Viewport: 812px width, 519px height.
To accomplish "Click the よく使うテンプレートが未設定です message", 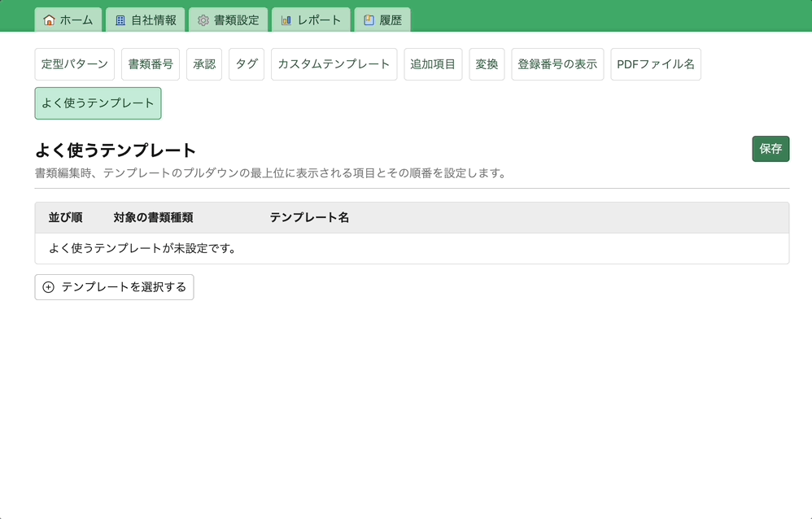I will click(x=143, y=249).
